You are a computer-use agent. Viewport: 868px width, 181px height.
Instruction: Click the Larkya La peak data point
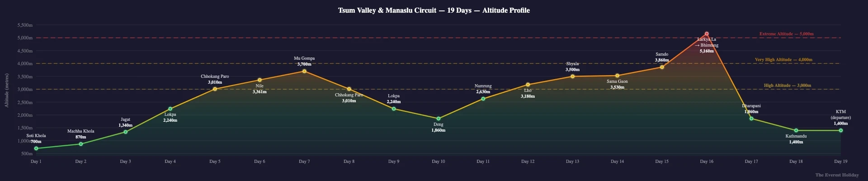(x=707, y=33)
